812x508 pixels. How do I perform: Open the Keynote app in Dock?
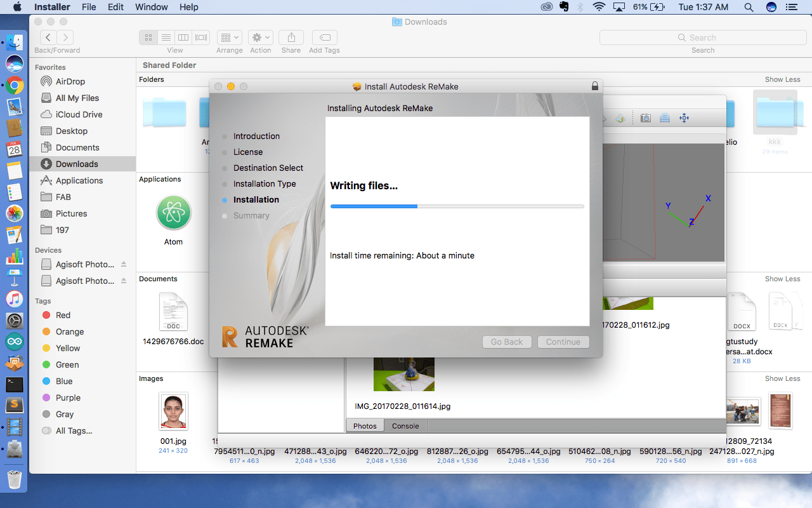[x=14, y=277]
